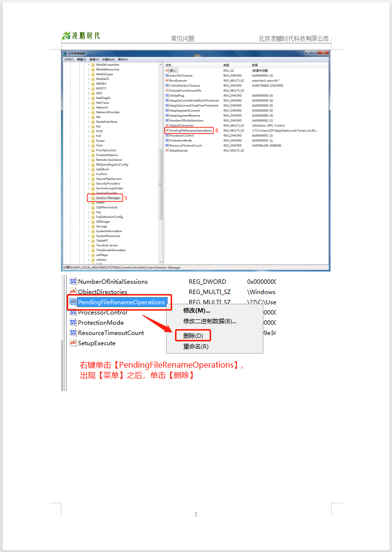Screen dimensions: 392x552
Task: Click the Power folder icon
Action: pyautogui.click(x=93, y=141)
